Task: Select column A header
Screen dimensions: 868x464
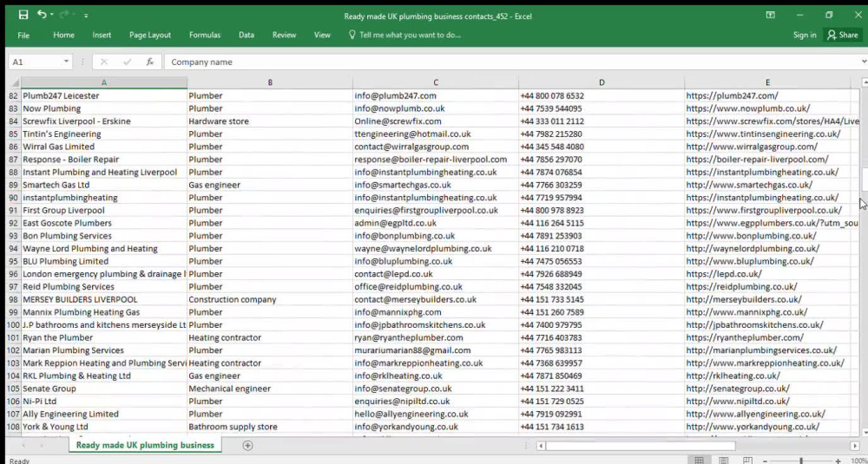Action: coord(104,82)
